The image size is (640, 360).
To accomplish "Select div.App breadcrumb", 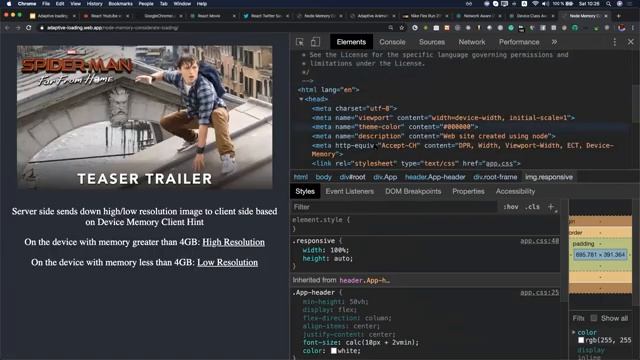I will tap(385, 177).
